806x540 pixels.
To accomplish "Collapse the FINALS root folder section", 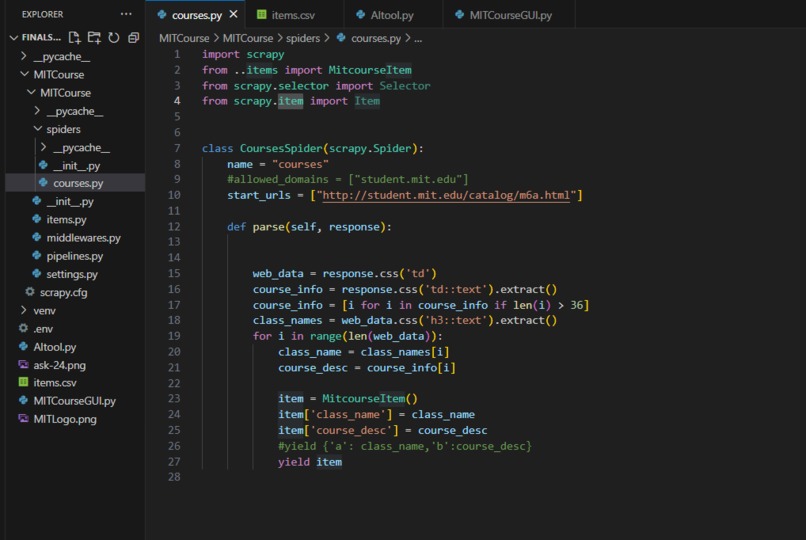I will [x=14, y=38].
